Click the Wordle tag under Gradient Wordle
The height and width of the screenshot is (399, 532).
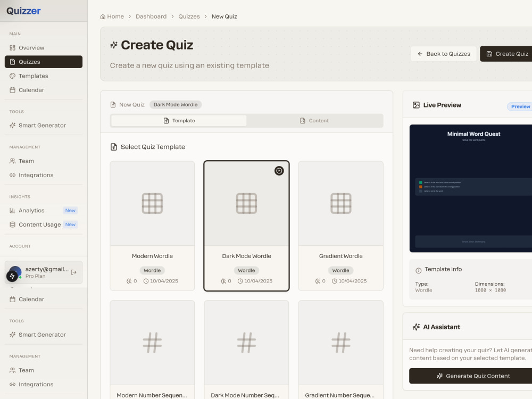point(340,270)
